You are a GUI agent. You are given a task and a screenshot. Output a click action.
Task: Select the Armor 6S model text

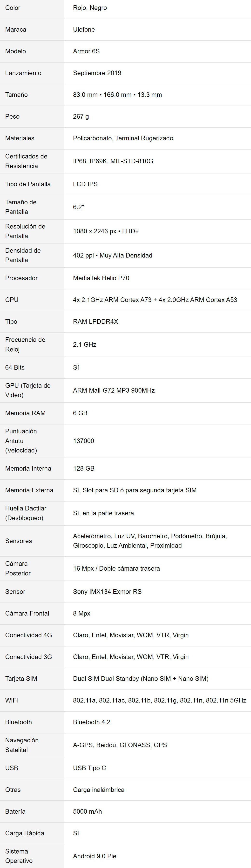[x=86, y=51]
